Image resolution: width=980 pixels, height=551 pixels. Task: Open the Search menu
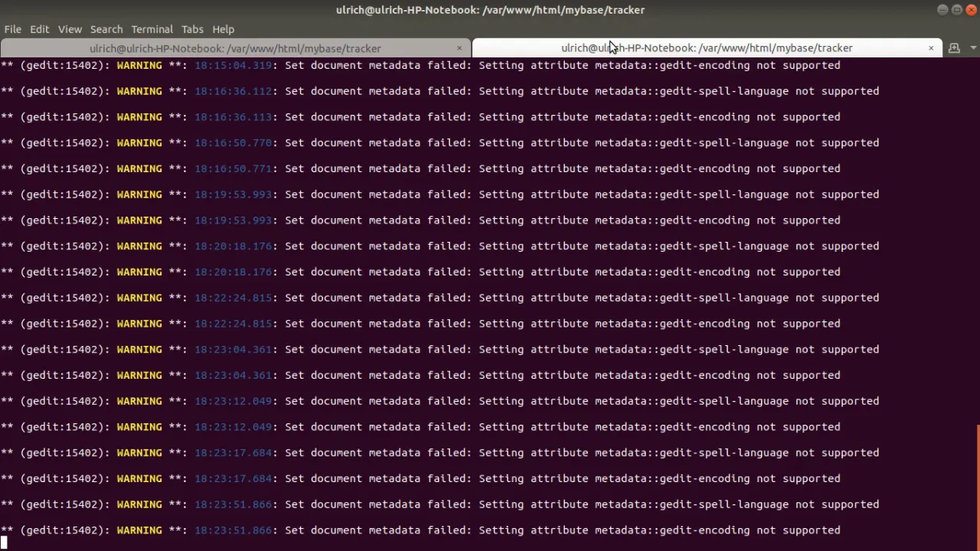tap(106, 29)
